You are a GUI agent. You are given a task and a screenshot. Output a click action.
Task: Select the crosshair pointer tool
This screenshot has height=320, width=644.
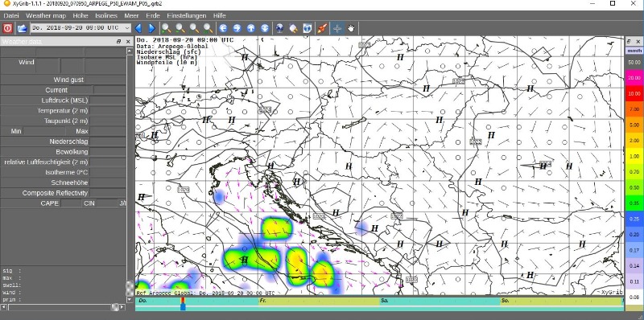pos(336,28)
